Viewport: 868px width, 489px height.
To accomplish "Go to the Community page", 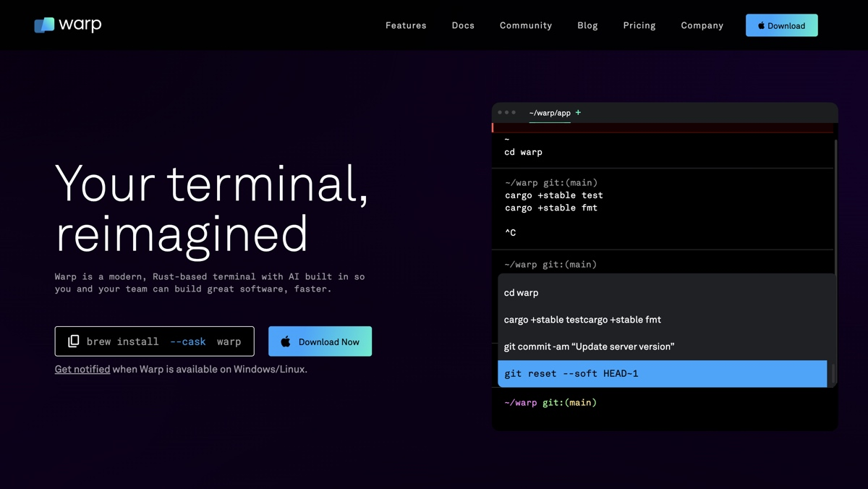I will [525, 25].
